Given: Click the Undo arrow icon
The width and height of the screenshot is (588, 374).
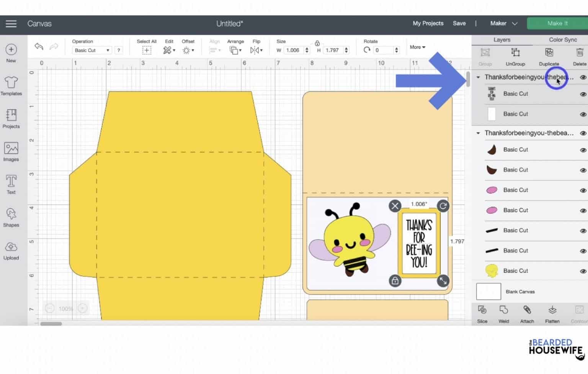Looking at the screenshot, I should [39, 46].
